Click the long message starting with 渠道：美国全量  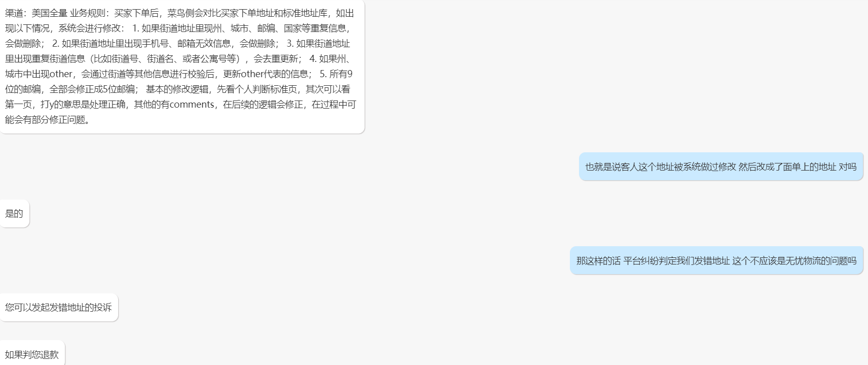(182, 67)
